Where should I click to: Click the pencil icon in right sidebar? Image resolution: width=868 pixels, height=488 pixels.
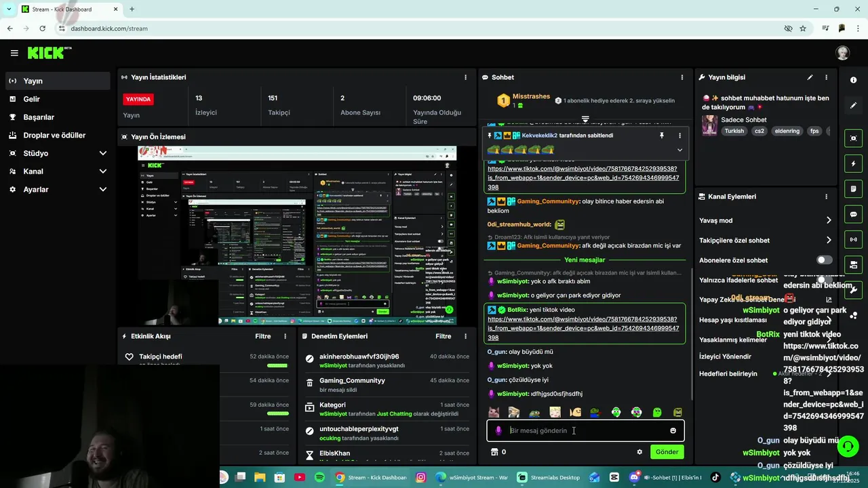853,106
